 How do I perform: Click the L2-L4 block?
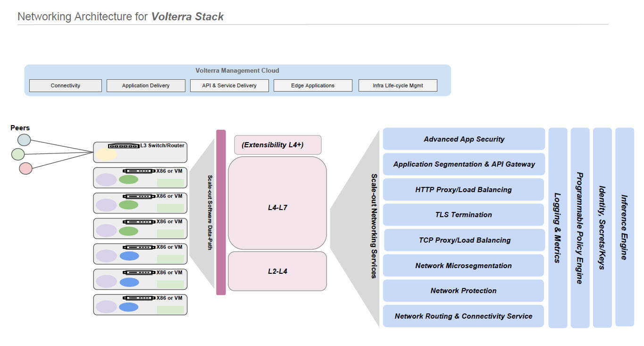click(x=277, y=271)
